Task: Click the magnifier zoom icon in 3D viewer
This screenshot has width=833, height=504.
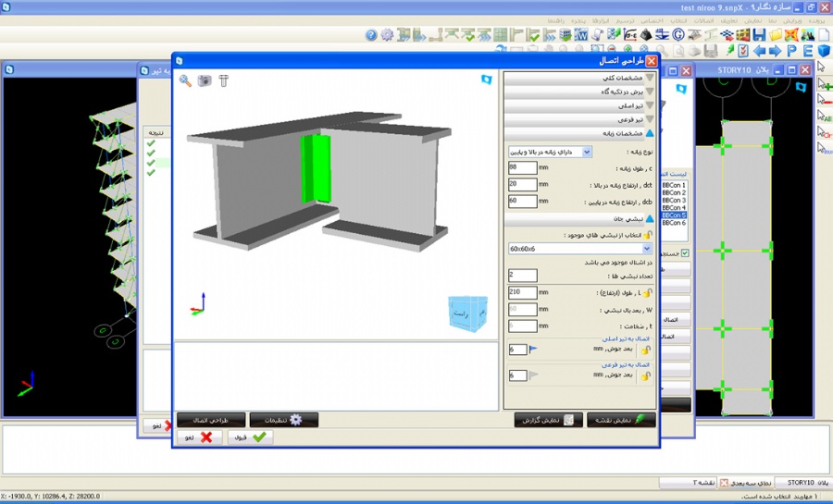Action: 185,81
